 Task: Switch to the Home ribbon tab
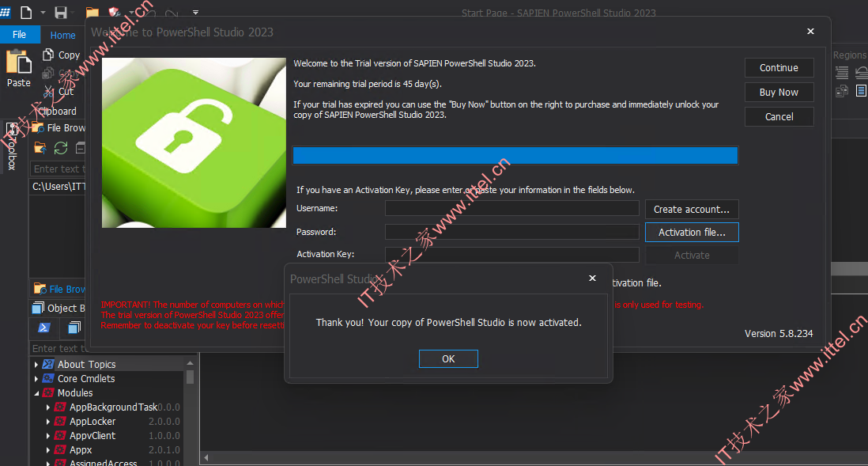(x=62, y=35)
